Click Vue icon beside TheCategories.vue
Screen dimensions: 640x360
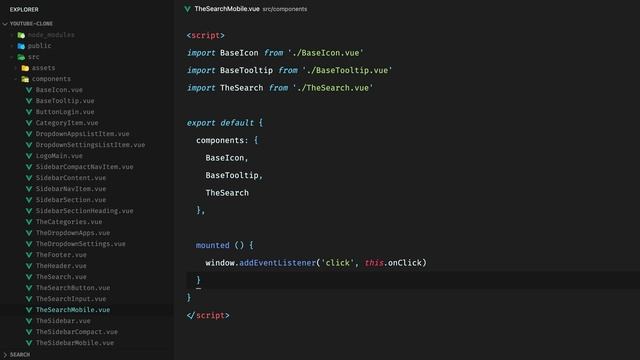pos(29,222)
